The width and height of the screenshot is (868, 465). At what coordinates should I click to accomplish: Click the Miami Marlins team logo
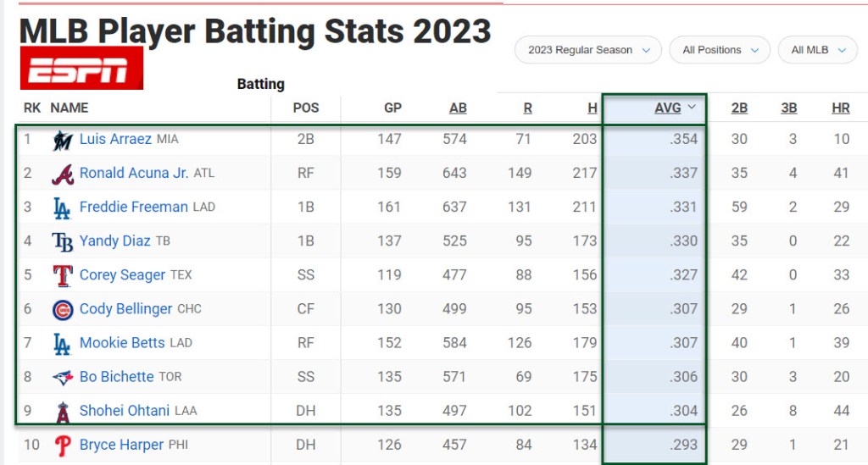click(62, 140)
